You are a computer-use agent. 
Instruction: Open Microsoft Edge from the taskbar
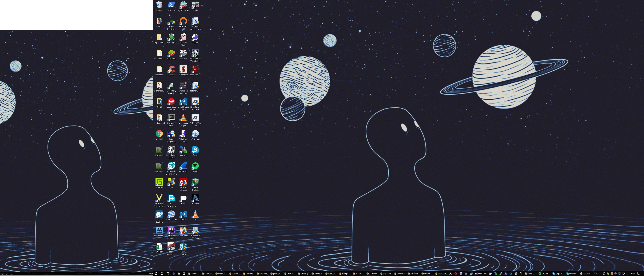pos(174,273)
